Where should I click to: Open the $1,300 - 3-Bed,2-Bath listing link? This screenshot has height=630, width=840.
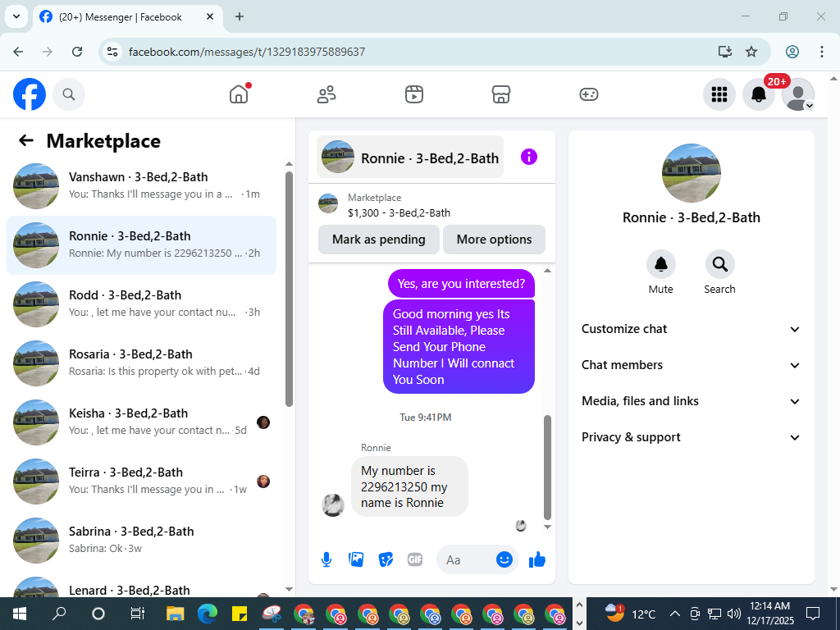(399, 212)
